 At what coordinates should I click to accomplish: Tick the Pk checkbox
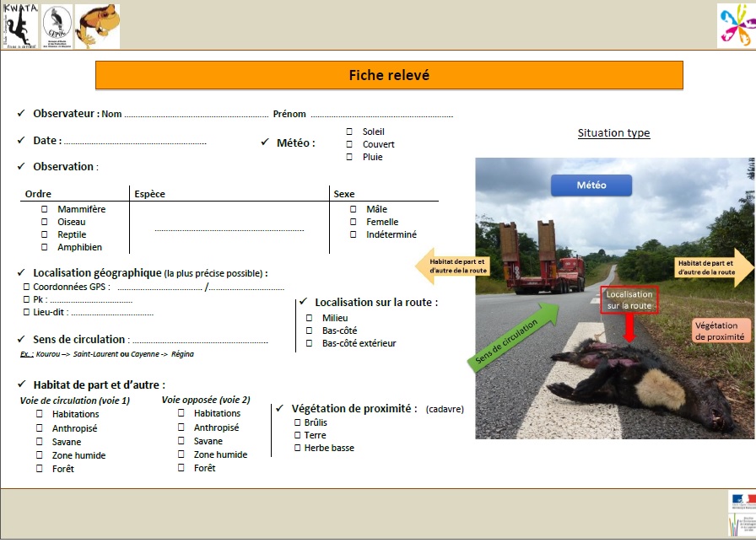coord(26,299)
